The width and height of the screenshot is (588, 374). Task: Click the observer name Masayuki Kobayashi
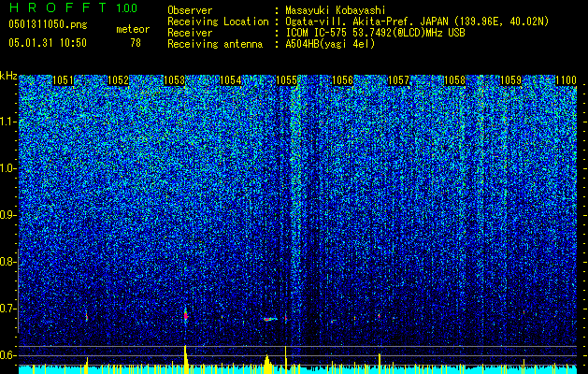[x=336, y=10]
